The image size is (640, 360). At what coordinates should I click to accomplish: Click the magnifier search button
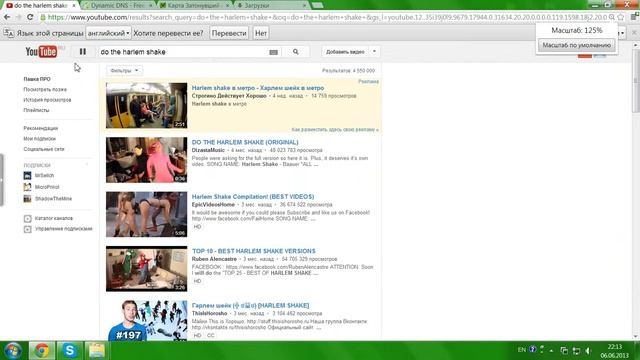tap(296, 52)
